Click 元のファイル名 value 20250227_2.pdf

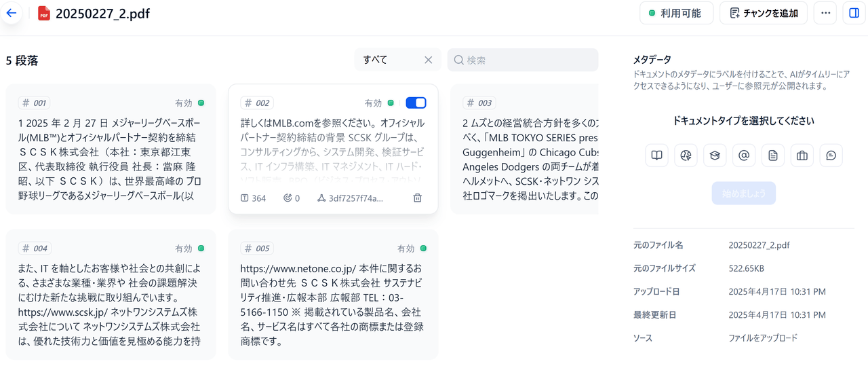(759, 245)
